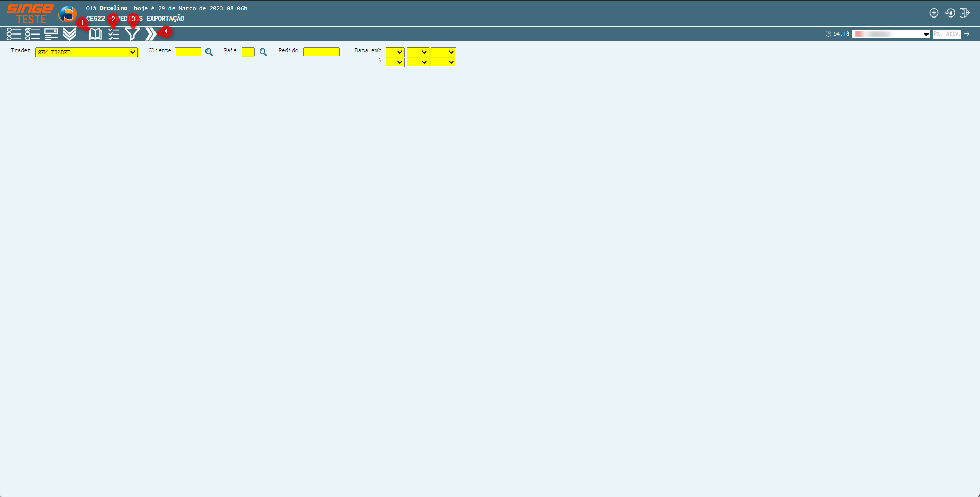This screenshot has width=980, height=497.
Task: Click the search form icon in toolbar
Action: (x=51, y=34)
